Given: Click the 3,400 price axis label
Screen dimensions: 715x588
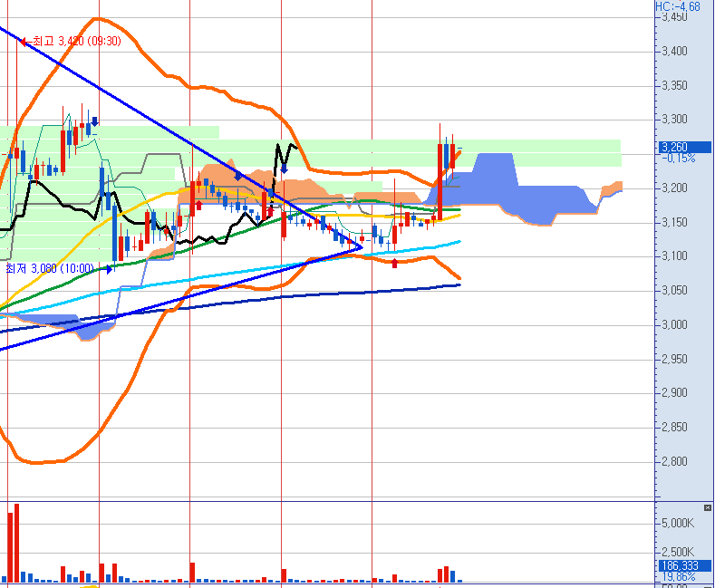Looking at the screenshot, I should 674,51.
